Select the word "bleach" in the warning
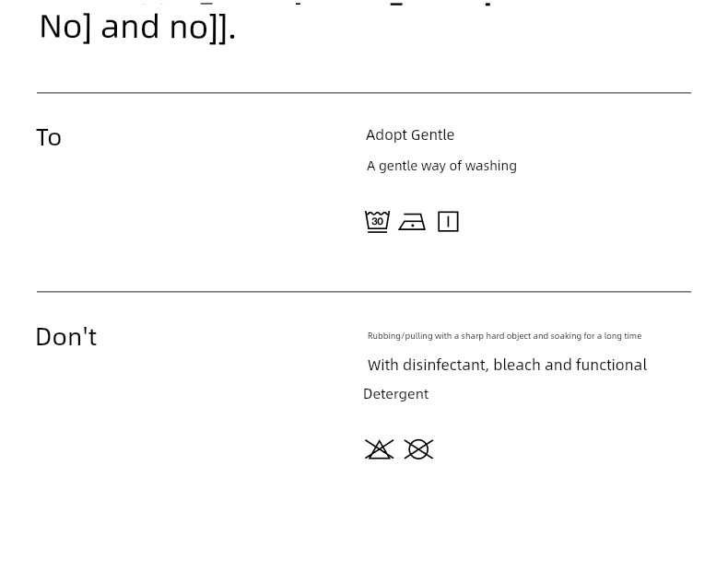The height and width of the screenshot is (570, 728). [516, 366]
